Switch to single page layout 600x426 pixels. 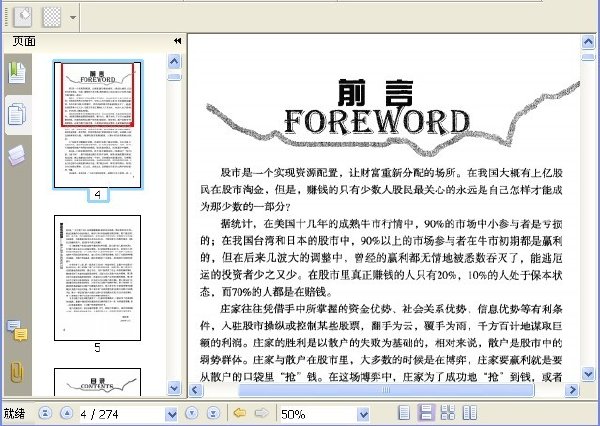[404, 413]
